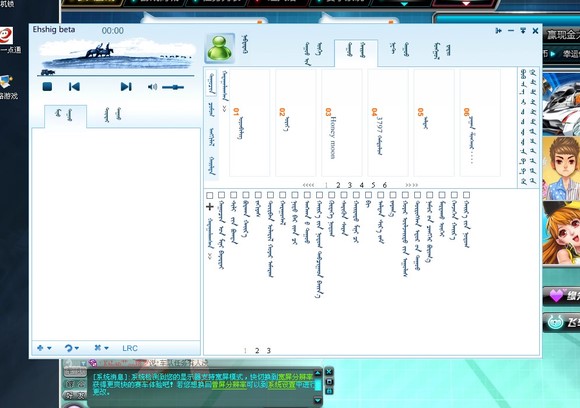Open the first tab left of the active top tab
The width and height of the screenshot is (580, 408).
coord(313,53)
